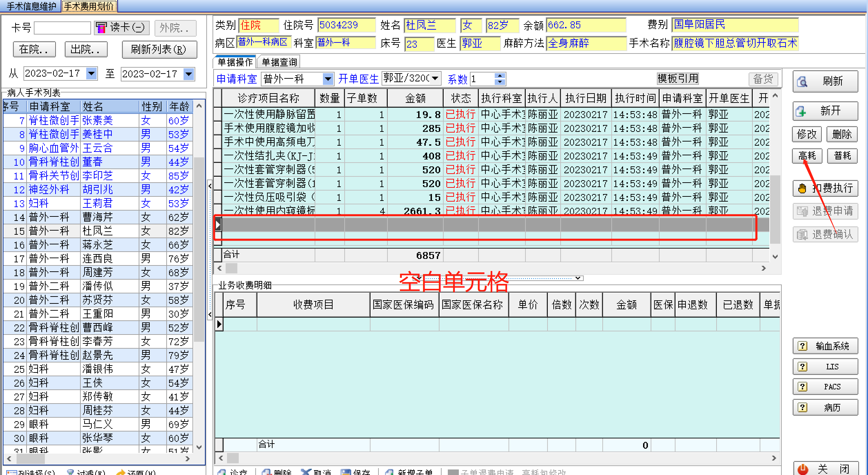Increase 系数 with the up stepper arrow
This screenshot has height=475, width=868.
(x=500, y=76)
